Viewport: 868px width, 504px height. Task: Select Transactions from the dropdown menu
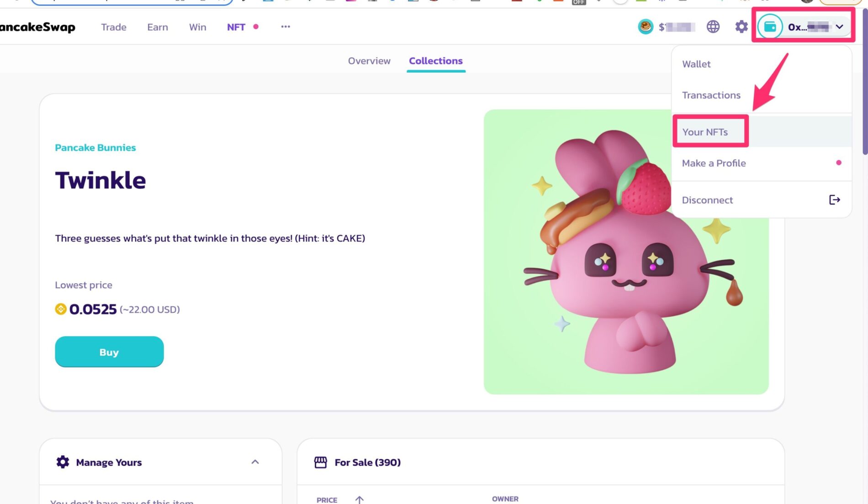[762, 95]
